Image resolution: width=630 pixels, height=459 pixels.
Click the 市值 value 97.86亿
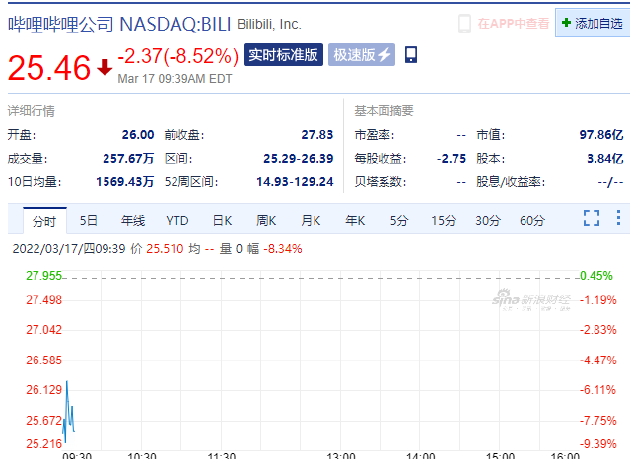click(x=601, y=134)
